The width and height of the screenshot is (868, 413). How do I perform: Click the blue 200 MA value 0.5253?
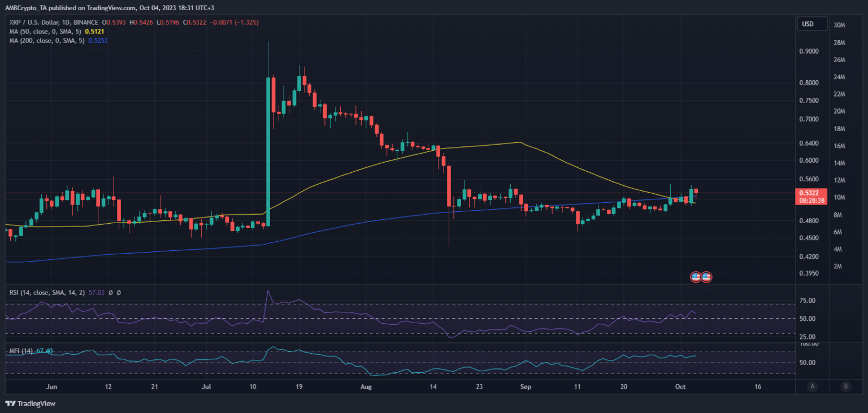click(x=98, y=41)
